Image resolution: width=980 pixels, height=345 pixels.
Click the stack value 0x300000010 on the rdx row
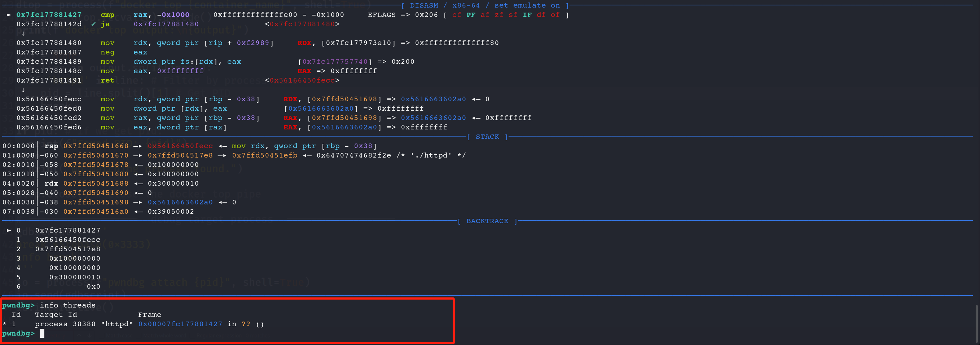point(173,183)
